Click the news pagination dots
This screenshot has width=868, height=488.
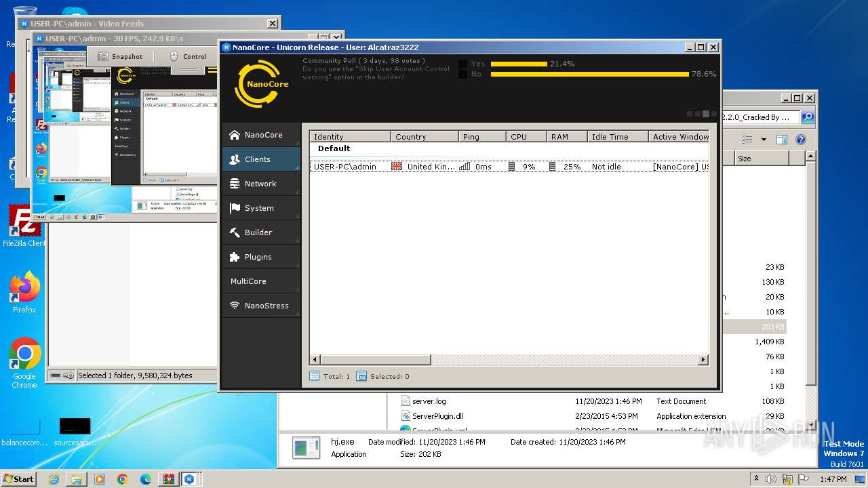tap(702, 114)
